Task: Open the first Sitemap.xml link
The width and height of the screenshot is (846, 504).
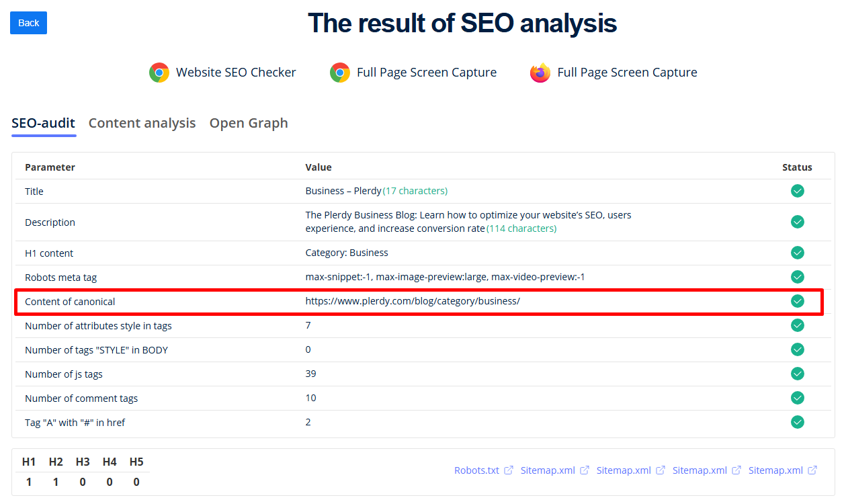Action: point(548,470)
